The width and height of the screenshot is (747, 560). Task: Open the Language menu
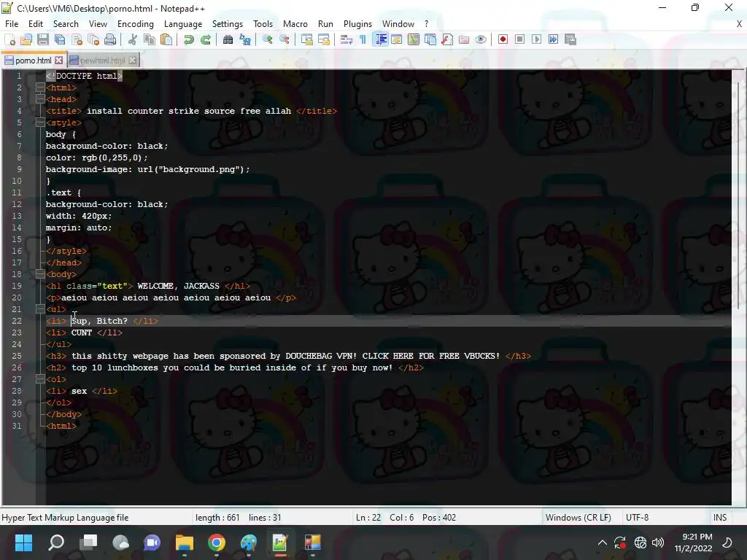point(183,24)
